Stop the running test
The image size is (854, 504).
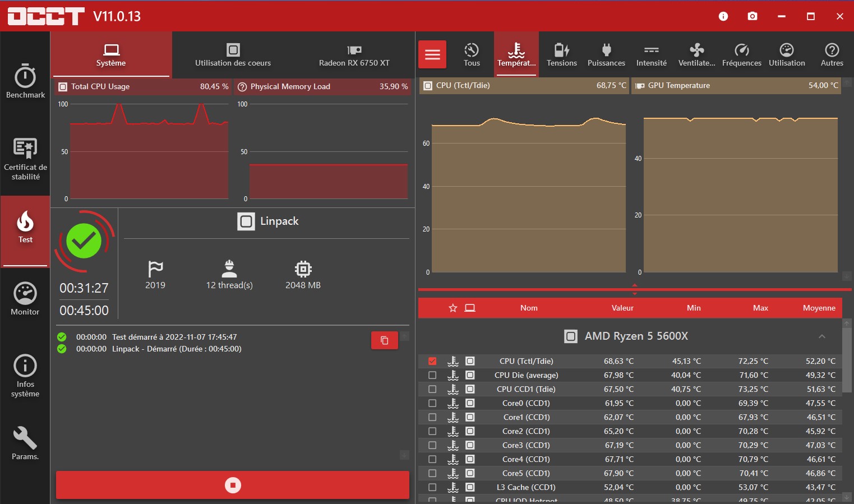click(233, 485)
